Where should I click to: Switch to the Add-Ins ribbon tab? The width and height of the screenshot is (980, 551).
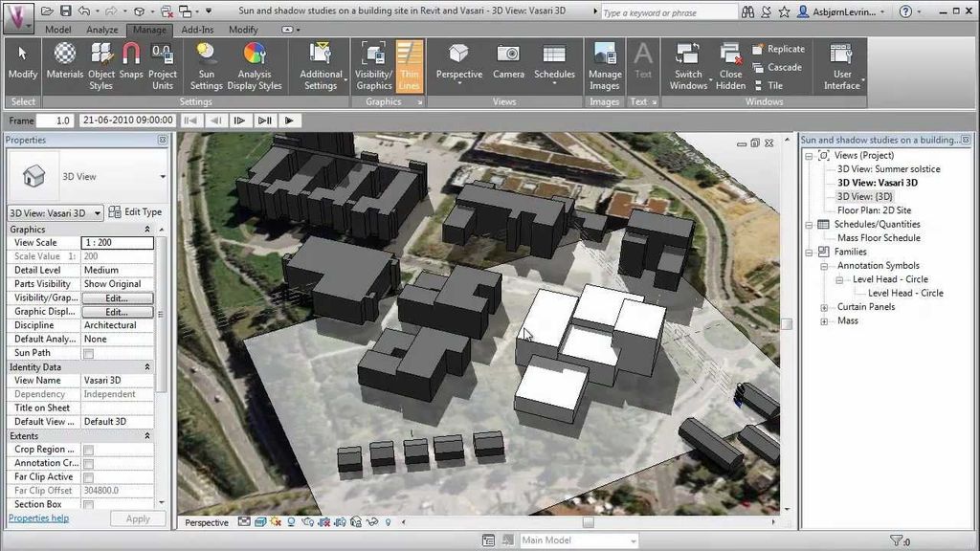[197, 30]
